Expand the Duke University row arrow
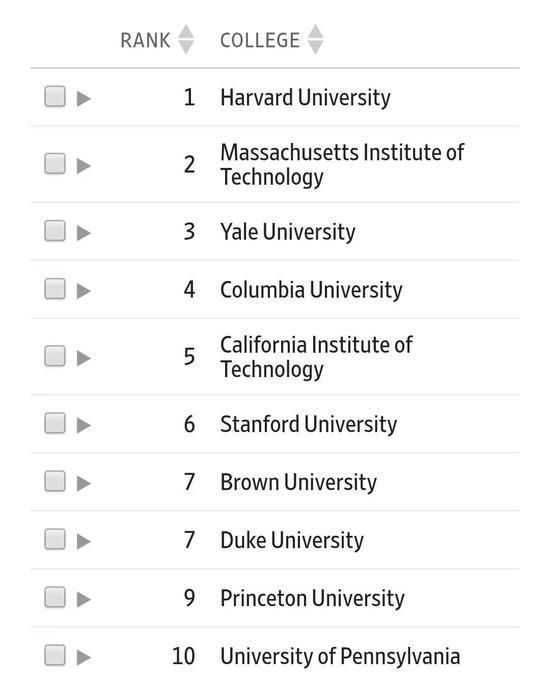This screenshot has height=684, width=550. point(83,542)
